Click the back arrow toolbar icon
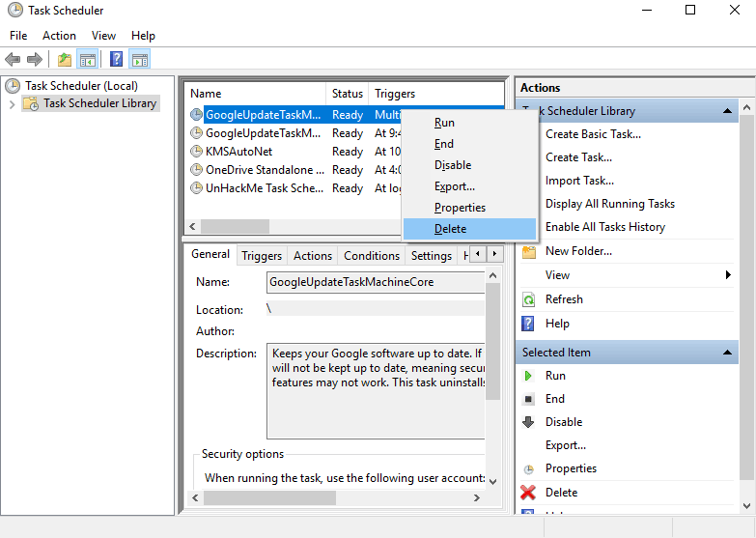The width and height of the screenshot is (756, 538). coord(13,60)
